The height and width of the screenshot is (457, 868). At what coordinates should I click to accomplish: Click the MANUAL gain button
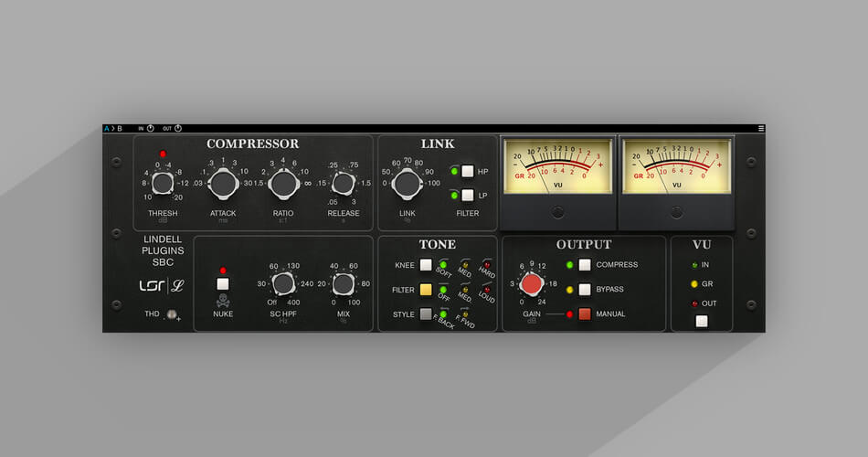(x=585, y=314)
